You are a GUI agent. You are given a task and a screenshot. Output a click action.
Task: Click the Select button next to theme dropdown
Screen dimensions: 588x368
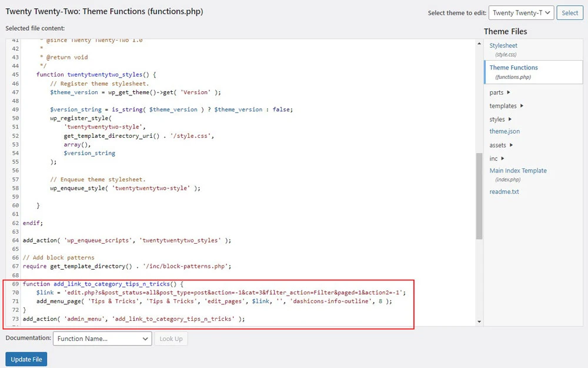[570, 12]
